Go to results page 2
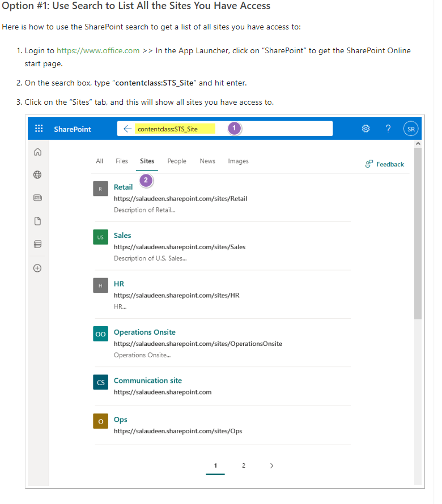442x504 pixels. [x=244, y=465]
